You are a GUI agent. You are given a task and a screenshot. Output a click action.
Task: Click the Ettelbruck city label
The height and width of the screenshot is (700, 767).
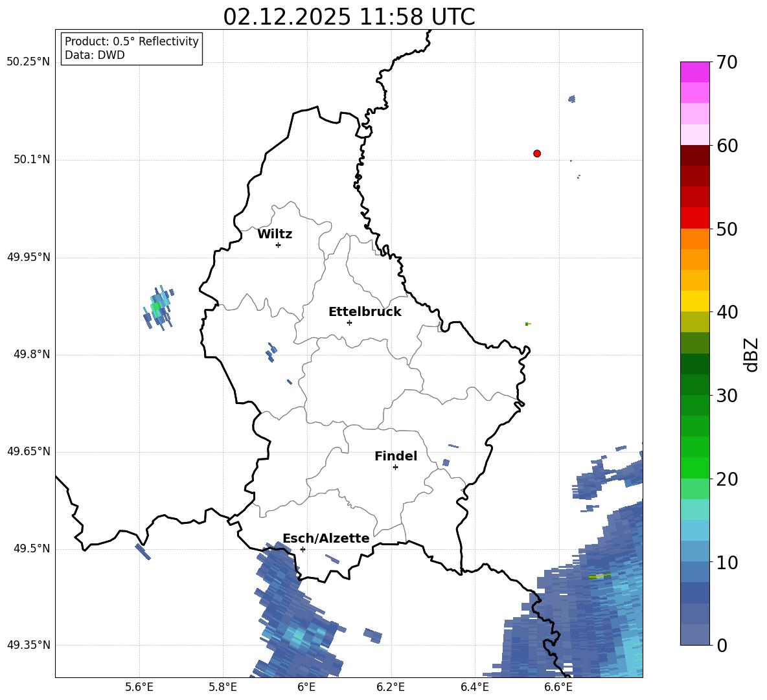coord(365,312)
